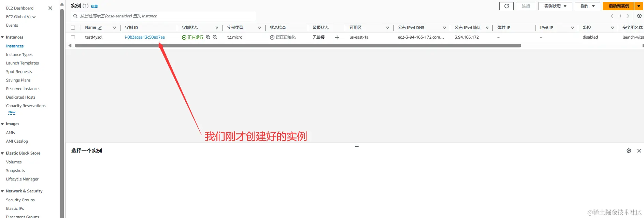Collapse the Elastic Block Store section
The height and width of the screenshot is (218, 644).
[2, 153]
